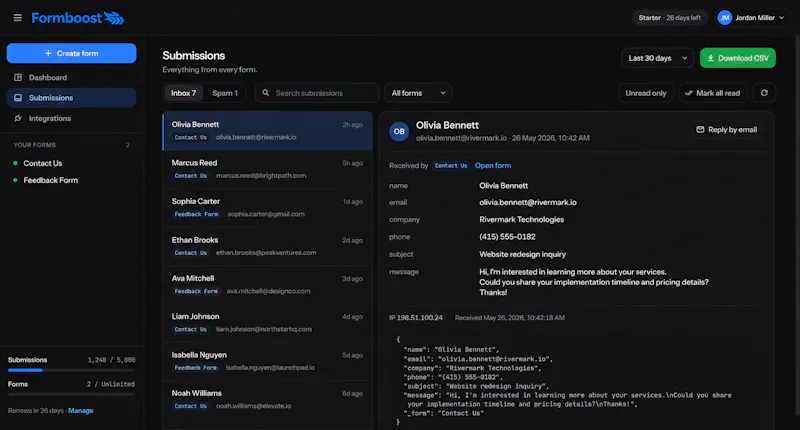Switch to the Inbox 7 tab
Image resolution: width=800 pixels, height=430 pixels.
click(x=183, y=93)
